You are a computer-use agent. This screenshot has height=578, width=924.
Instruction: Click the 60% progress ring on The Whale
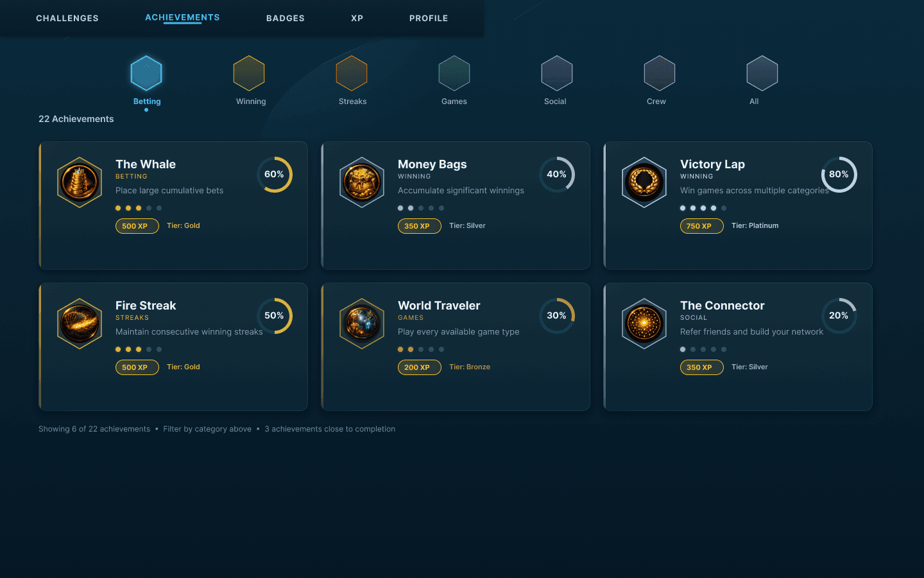[275, 175]
